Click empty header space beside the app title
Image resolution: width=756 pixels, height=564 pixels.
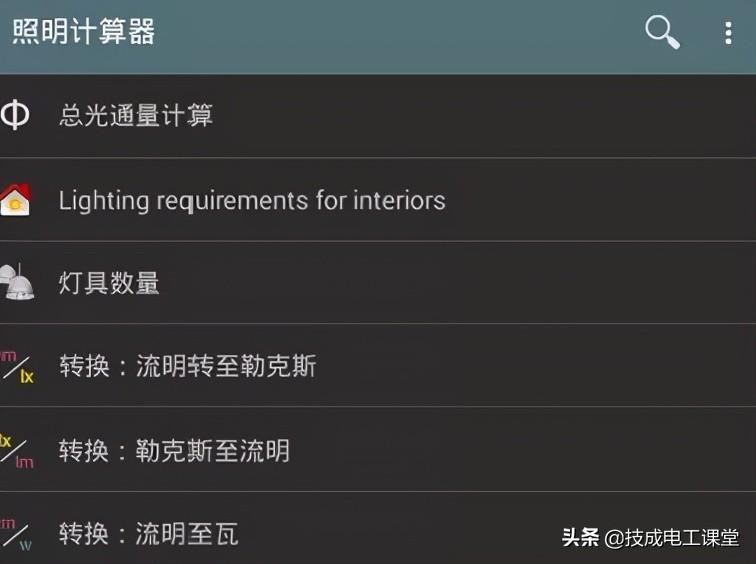(x=400, y=33)
